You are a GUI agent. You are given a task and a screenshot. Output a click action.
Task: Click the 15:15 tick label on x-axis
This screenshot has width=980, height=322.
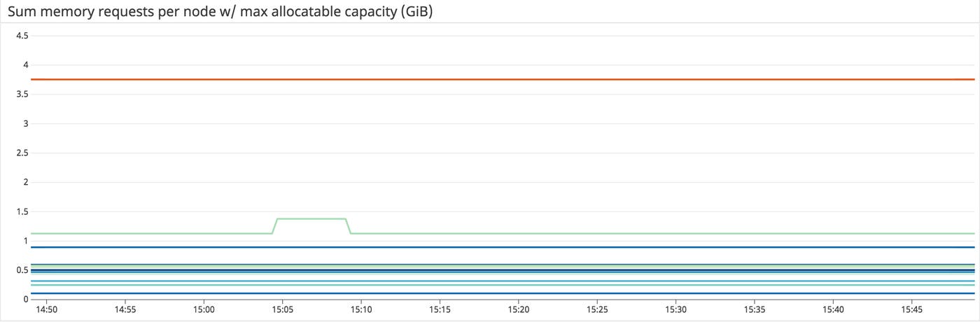(x=440, y=309)
